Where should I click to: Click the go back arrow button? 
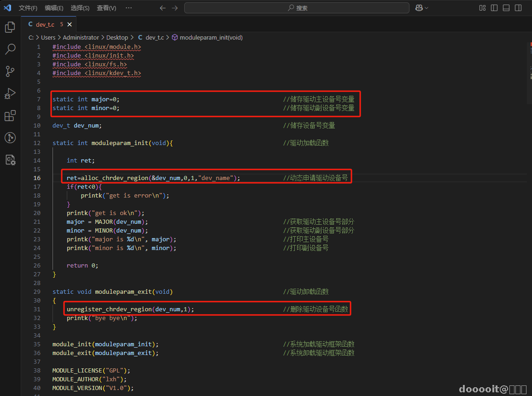click(x=162, y=8)
